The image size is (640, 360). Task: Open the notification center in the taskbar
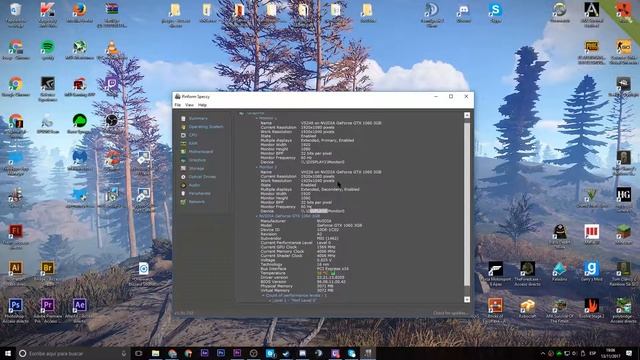629,353
